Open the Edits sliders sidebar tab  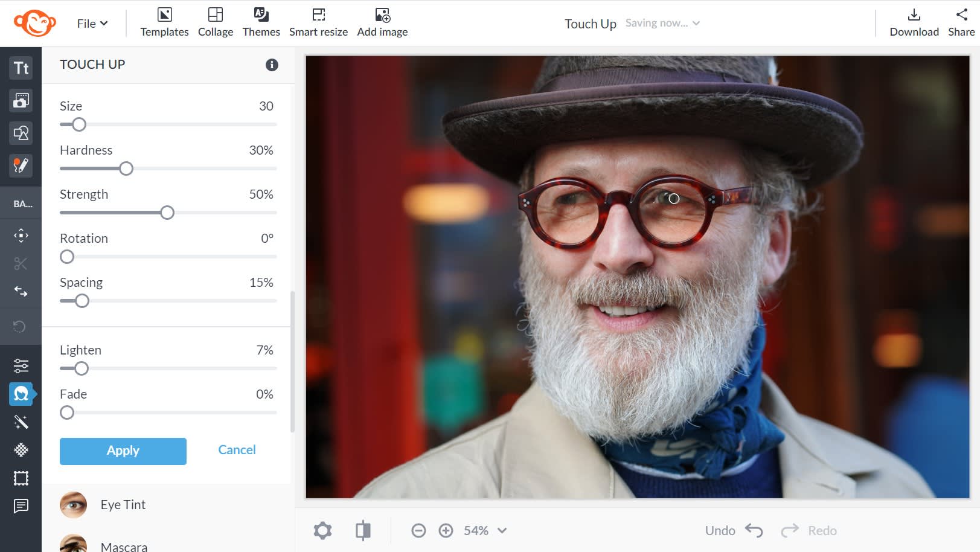21,365
